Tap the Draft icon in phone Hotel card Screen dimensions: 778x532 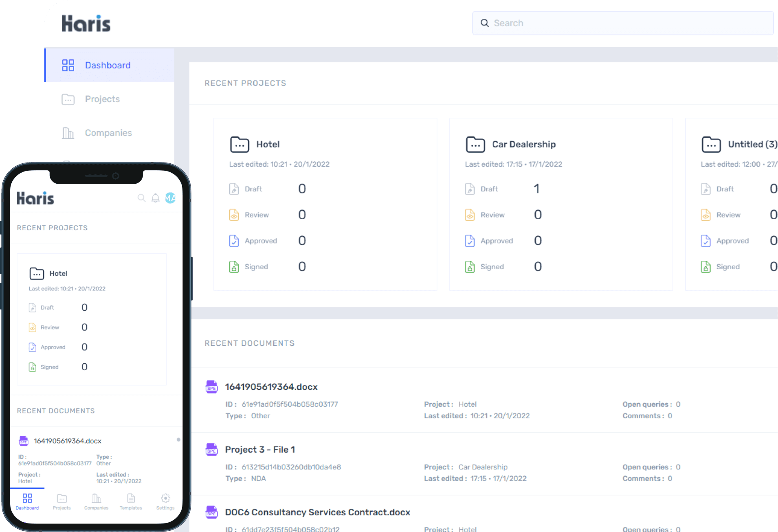32,308
